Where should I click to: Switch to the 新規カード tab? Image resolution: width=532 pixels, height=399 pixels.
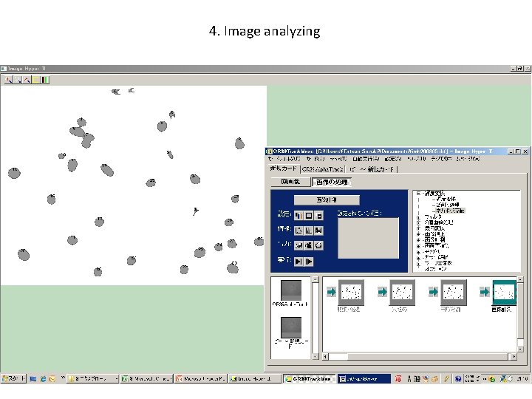coord(284,168)
